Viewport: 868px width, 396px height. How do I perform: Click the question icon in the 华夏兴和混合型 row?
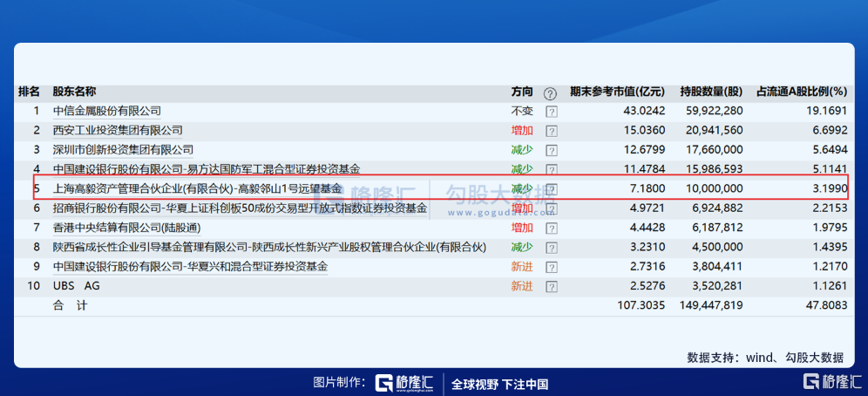tap(552, 267)
